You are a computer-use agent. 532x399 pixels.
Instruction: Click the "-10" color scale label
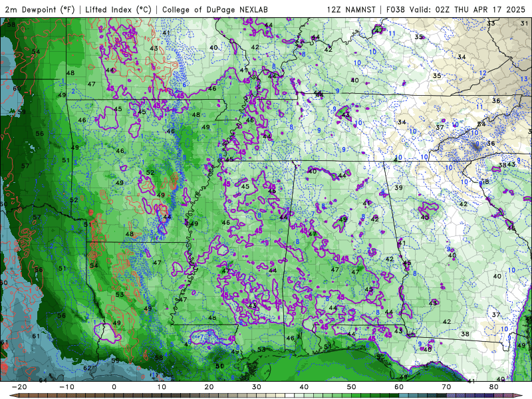point(66,387)
